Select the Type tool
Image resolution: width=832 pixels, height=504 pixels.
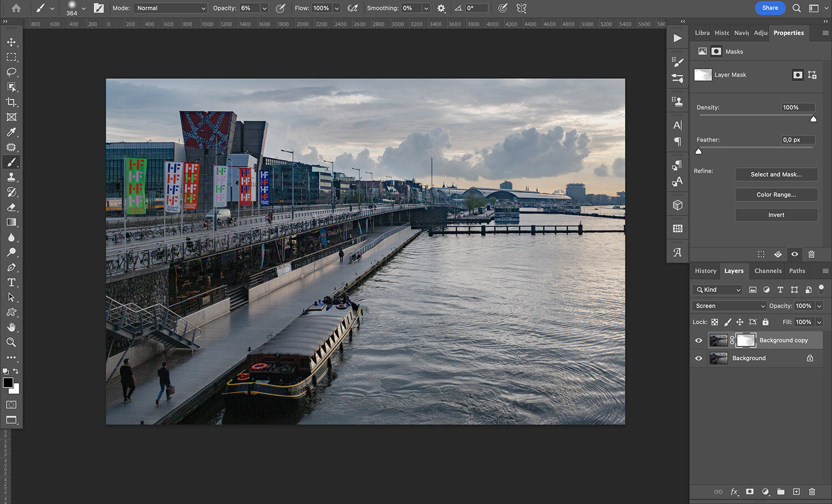tap(12, 282)
